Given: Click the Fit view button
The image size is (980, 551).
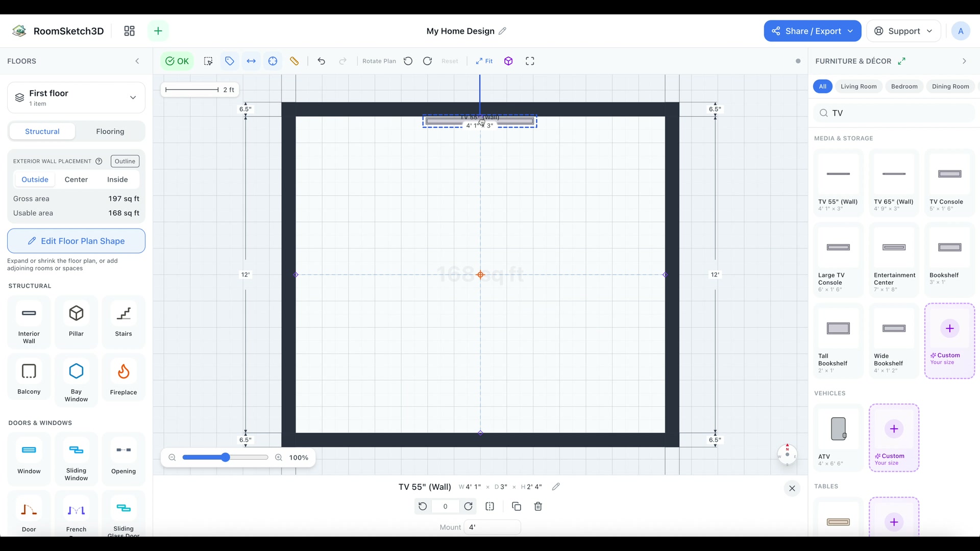Looking at the screenshot, I should point(484,61).
